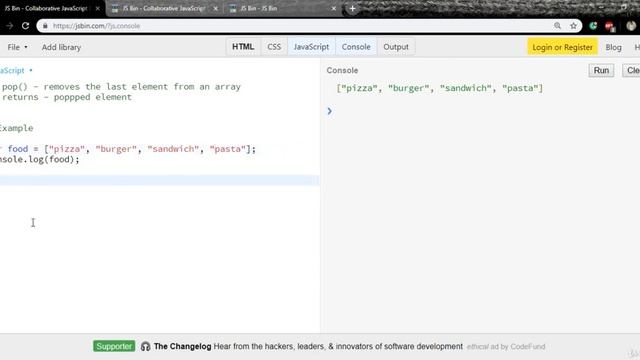
Task: Open the browser profile avatar
Action: [x=631, y=26]
